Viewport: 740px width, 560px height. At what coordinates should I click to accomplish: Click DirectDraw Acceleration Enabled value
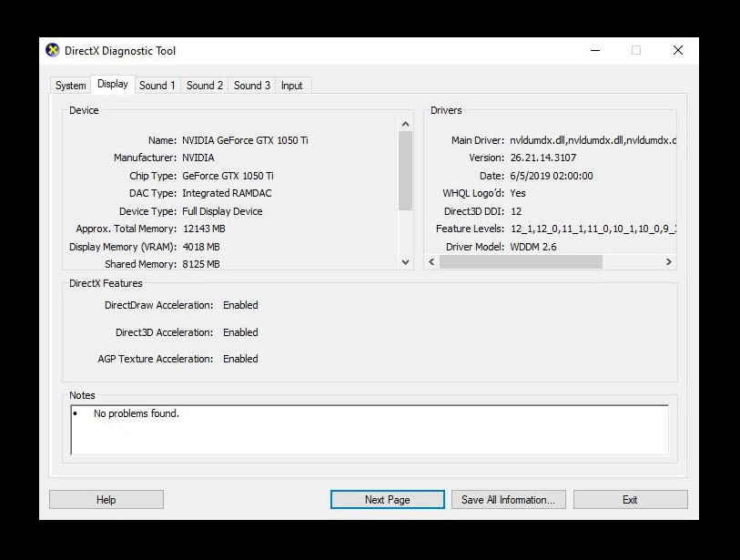point(240,305)
